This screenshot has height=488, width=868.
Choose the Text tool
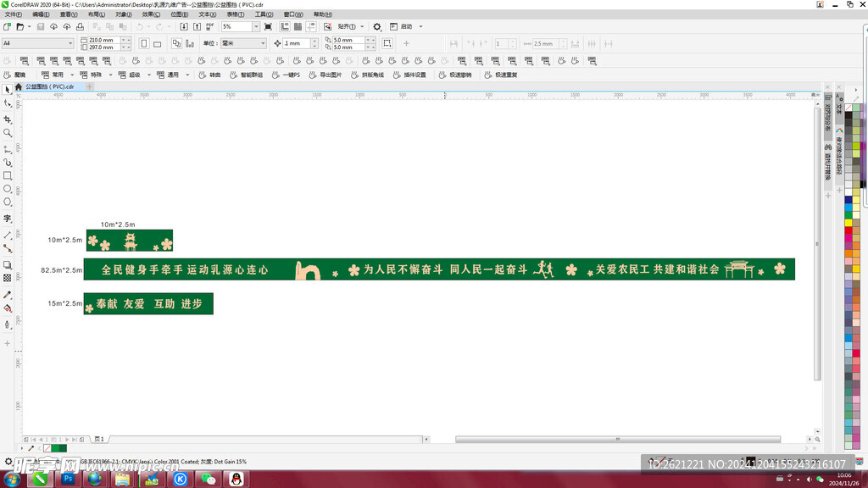coord(8,219)
